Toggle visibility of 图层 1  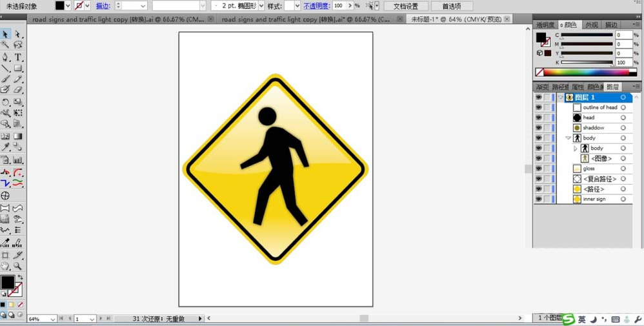(538, 97)
